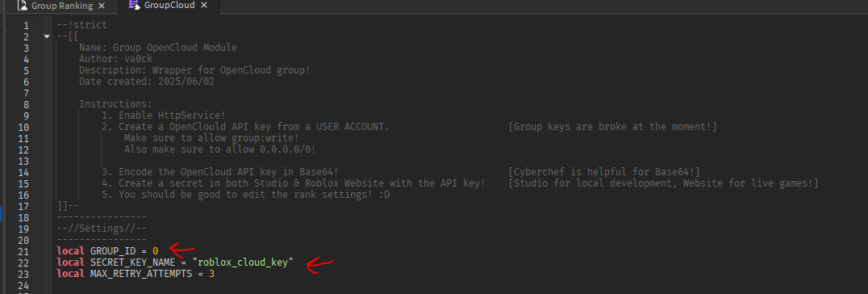Click line number 22 in the gutter

pyautogui.click(x=23, y=262)
